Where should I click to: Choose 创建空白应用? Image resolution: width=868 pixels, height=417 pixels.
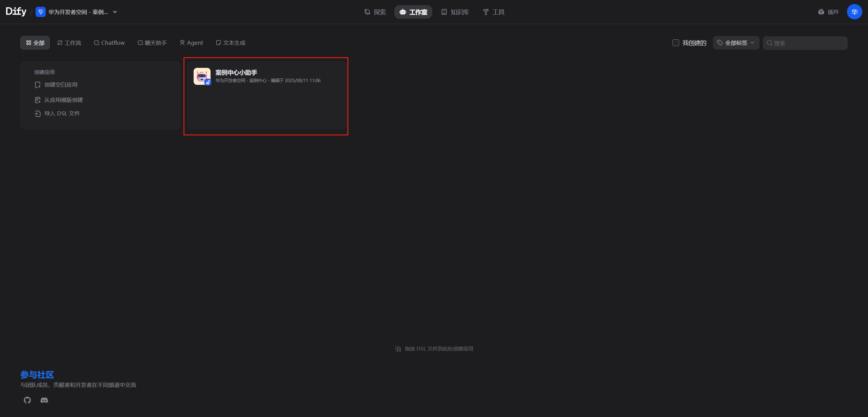click(x=61, y=85)
